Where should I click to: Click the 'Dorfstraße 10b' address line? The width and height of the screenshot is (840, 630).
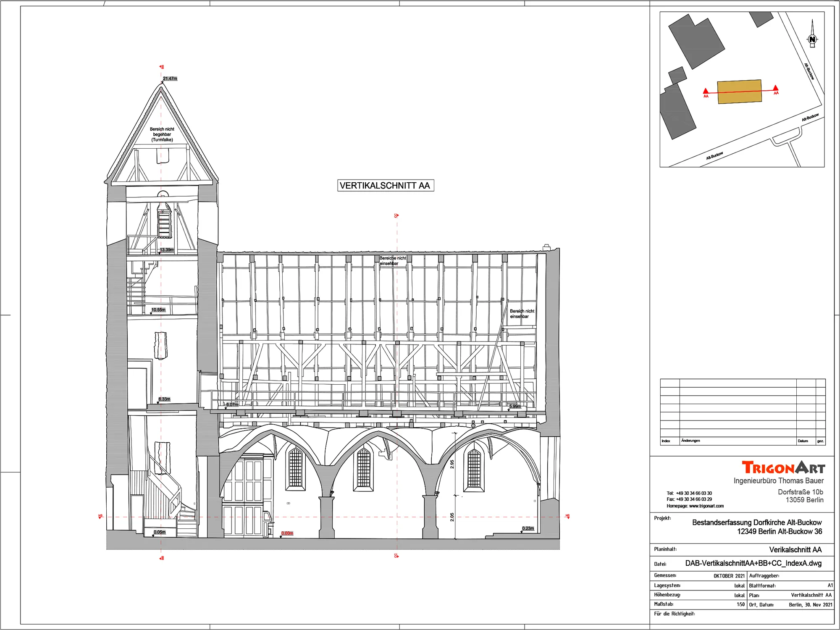[x=801, y=492]
